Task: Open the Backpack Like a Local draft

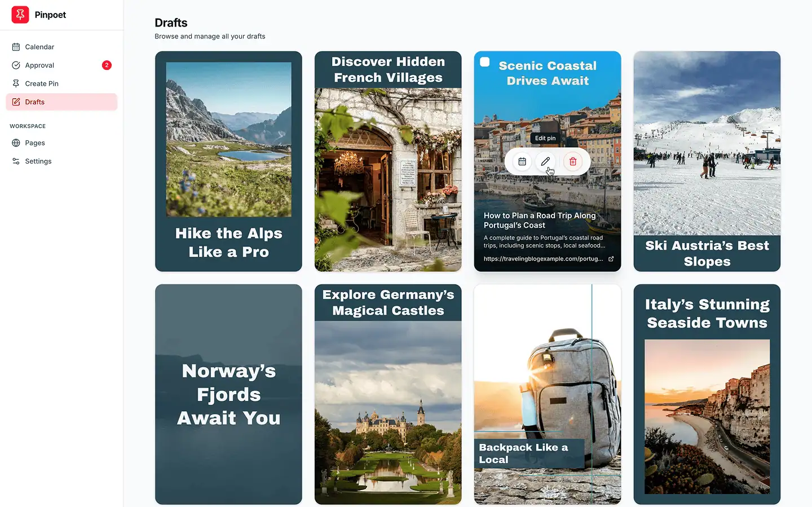Action: click(547, 394)
